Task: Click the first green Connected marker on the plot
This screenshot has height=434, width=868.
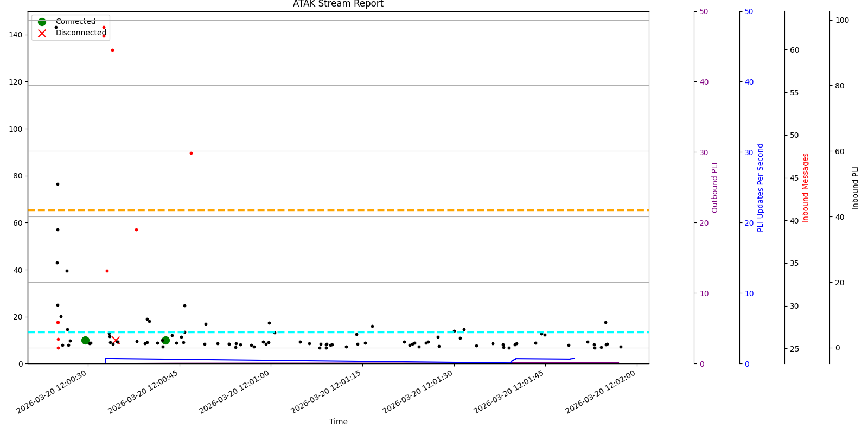Action: (85, 340)
